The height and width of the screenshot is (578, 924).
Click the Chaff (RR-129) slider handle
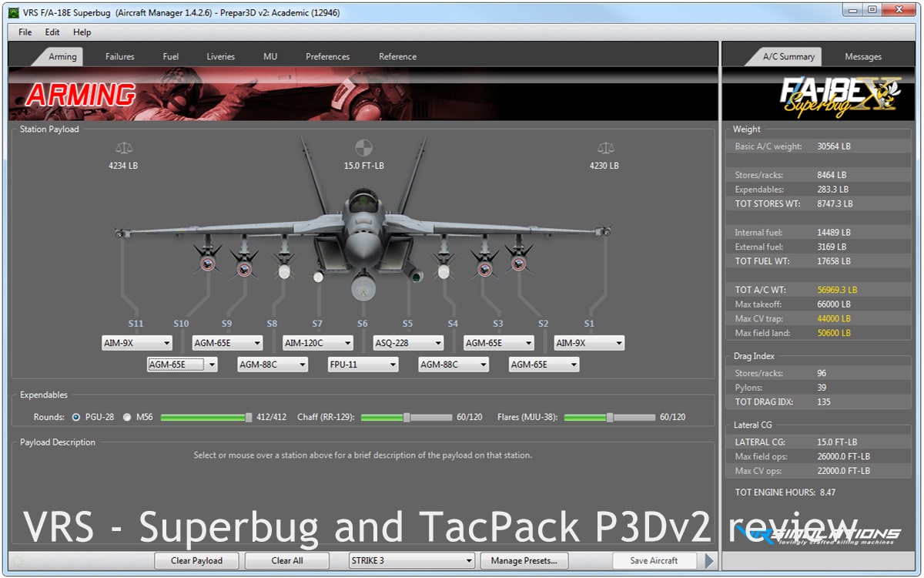tap(407, 417)
